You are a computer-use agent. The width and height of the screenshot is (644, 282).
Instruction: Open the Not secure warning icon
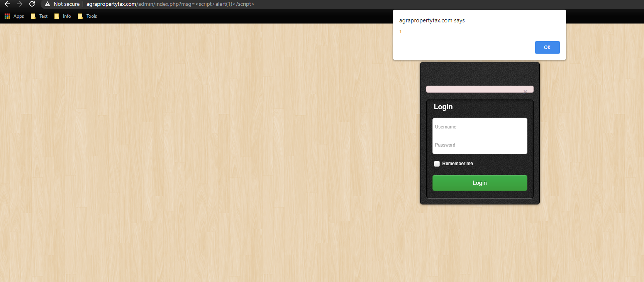click(47, 4)
